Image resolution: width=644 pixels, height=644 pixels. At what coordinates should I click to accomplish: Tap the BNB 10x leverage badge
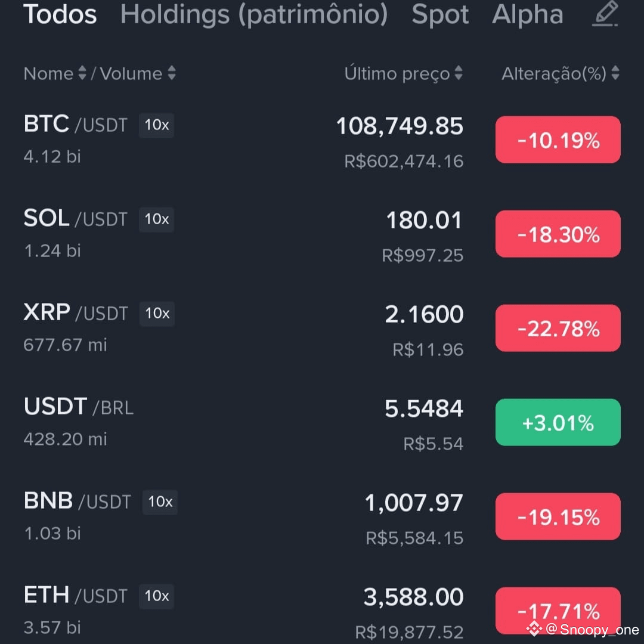160,502
